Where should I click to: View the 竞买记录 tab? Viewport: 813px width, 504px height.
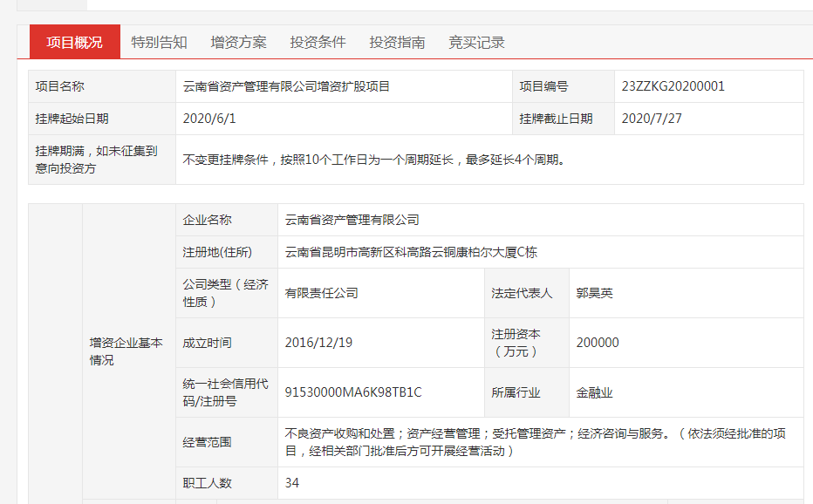[476, 42]
